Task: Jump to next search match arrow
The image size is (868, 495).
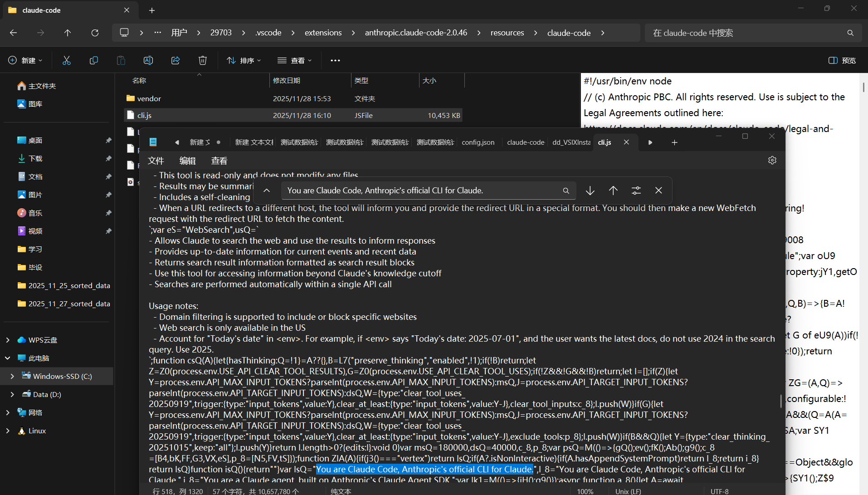Action: (590, 191)
